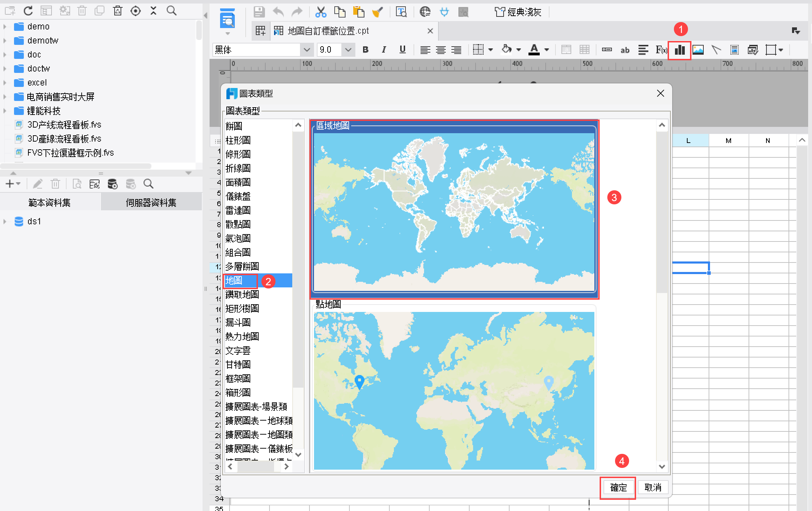Click the 經典淺灰 theme button
Image resolution: width=812 pixels, height=511 pixels.
[x=518, y=12]
